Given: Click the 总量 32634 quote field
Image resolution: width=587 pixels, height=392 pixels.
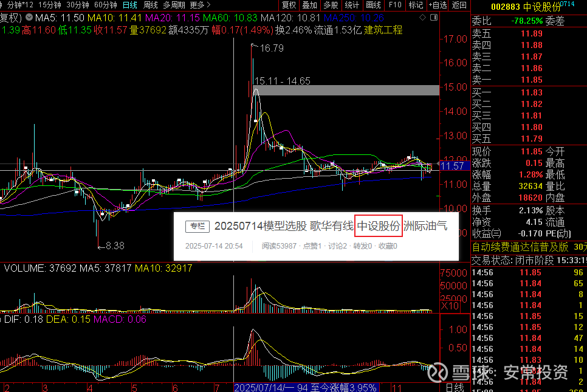Looking at the screenshot, I should coord(507,186).
